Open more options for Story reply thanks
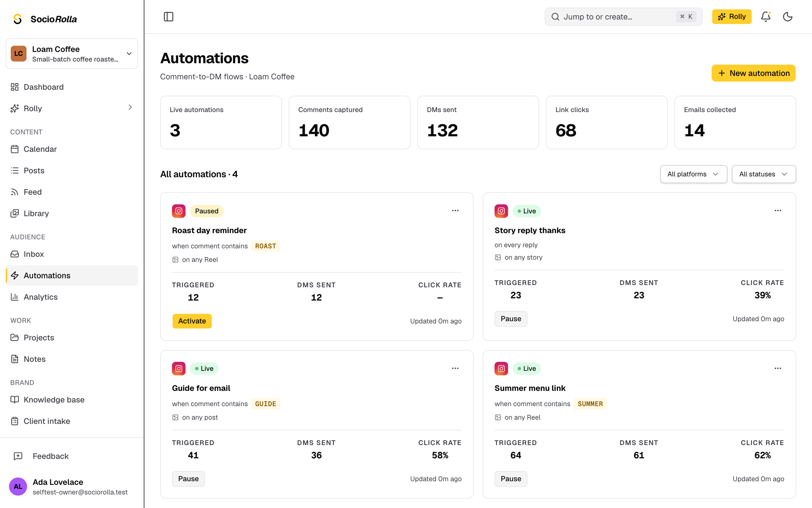The image size is (812, 508). [x=777, y=211]
